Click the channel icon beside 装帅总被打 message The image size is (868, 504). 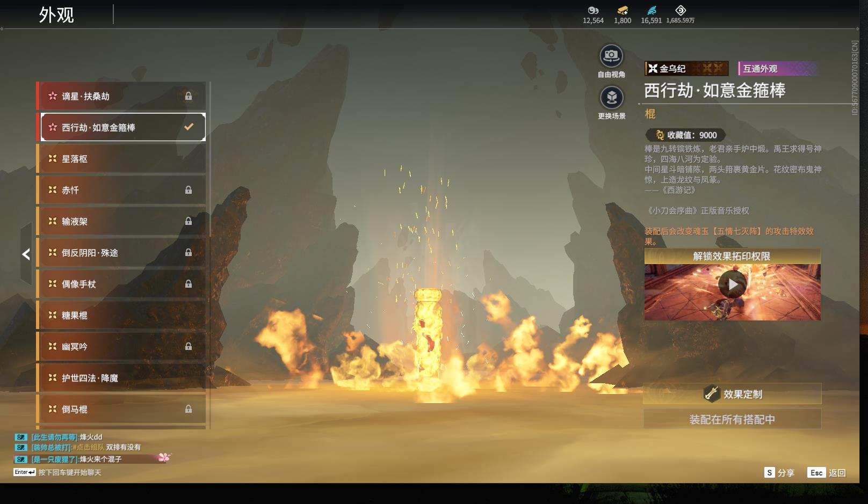[x=20, y=447]
